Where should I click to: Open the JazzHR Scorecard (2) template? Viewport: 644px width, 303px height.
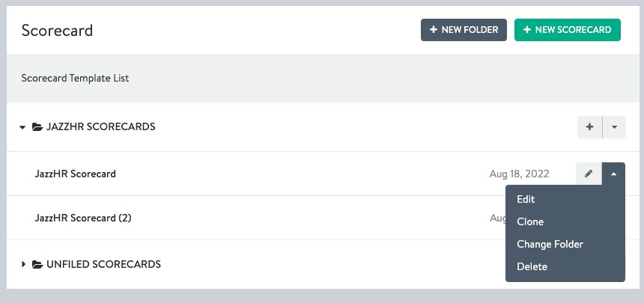83,218
